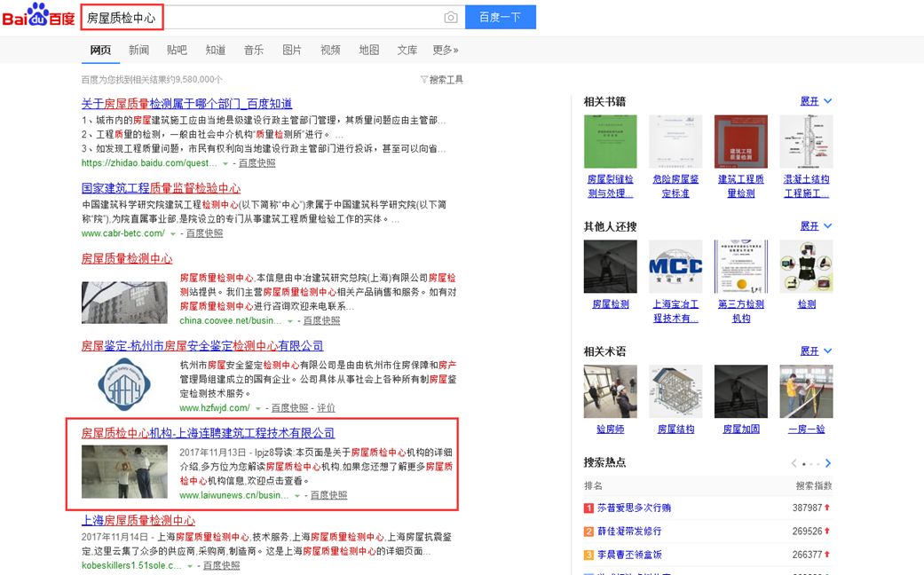The width and height of the screenshot is (924, 575).
Task: Switch to the 文库 tab
Action: (407, 50)
